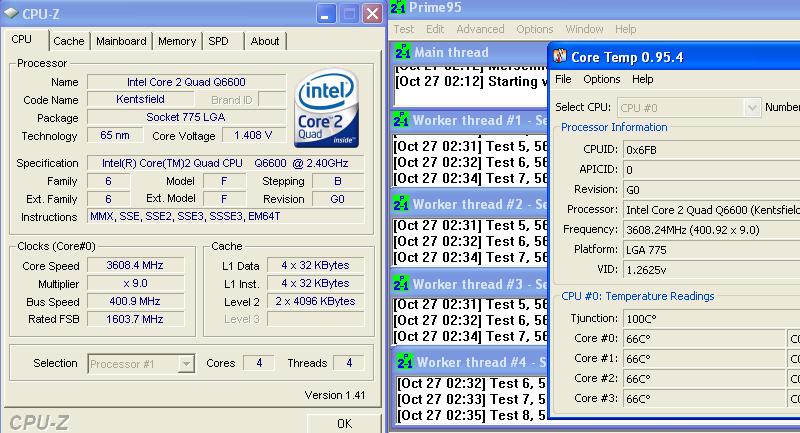Click the Main thread window icon
800x433 pixels.
403,51
